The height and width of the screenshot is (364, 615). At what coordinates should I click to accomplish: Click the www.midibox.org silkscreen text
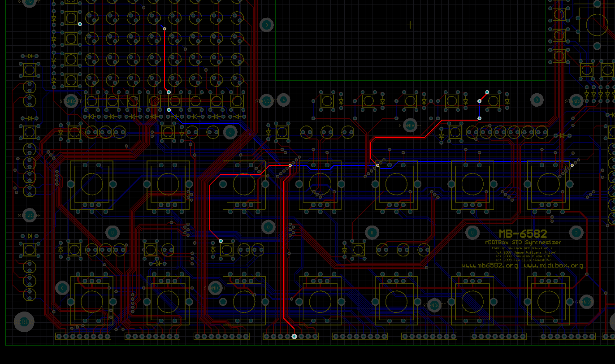coord(553,265)
